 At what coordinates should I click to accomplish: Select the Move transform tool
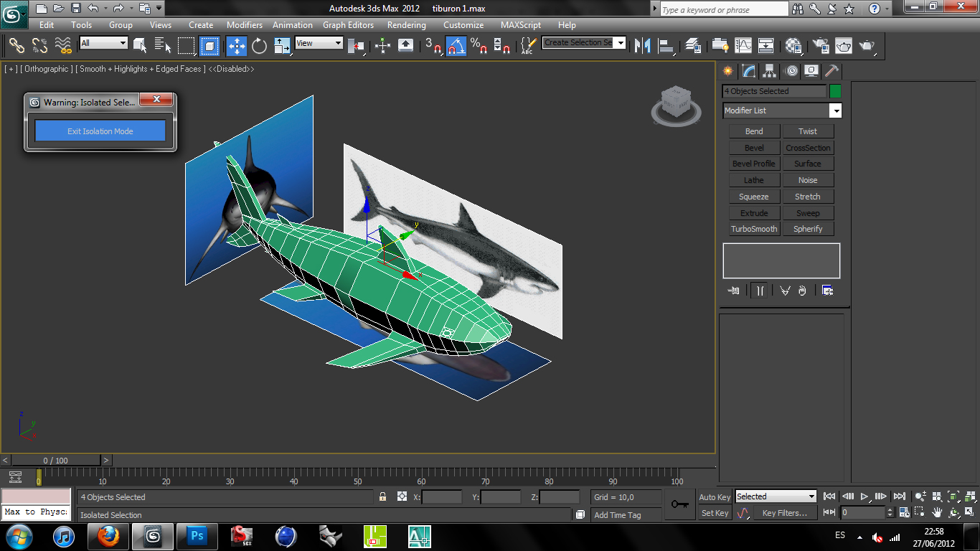[x=236, y=46]
